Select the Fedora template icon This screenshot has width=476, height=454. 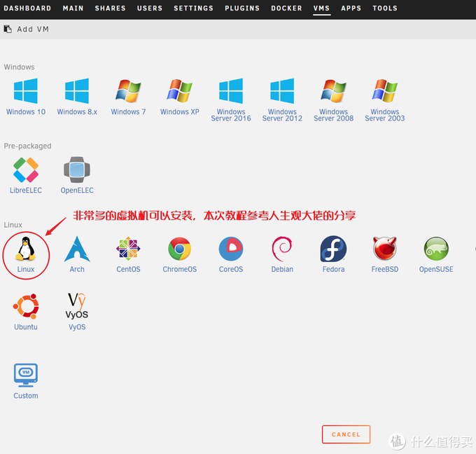(x=334, y=249)
